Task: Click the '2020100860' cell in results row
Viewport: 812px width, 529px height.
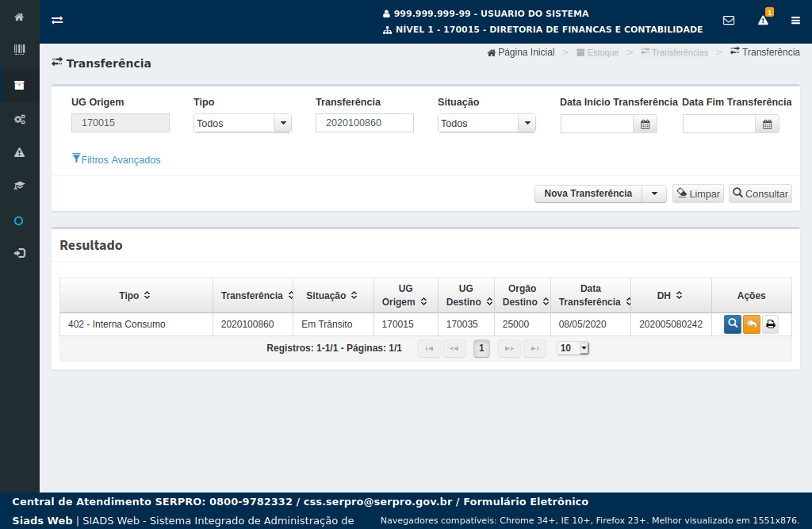Action: [253, 324]
